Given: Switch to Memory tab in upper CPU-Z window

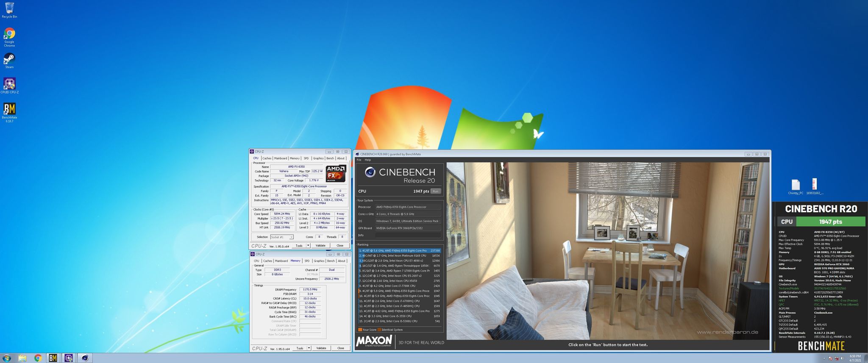Looking at the screenshot, I should pos(295,158).
